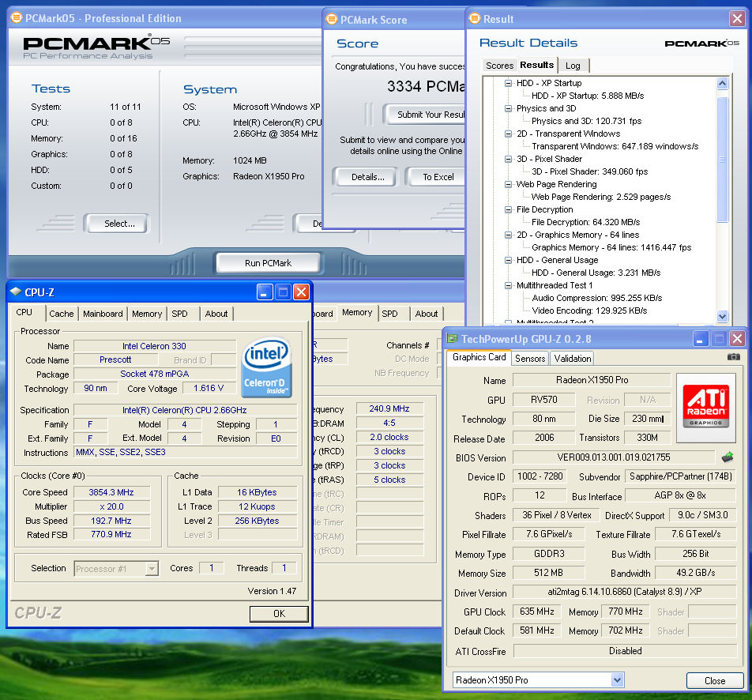Minimize the CPU-Z window
The height and width of the screenshot is (700, 752).
265,292
